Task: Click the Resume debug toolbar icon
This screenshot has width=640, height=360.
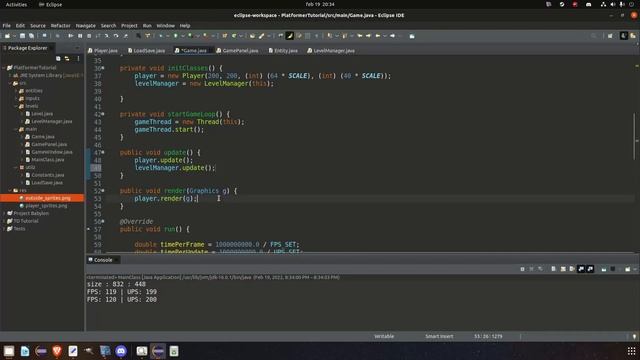Action: click(x=71, y=36)
